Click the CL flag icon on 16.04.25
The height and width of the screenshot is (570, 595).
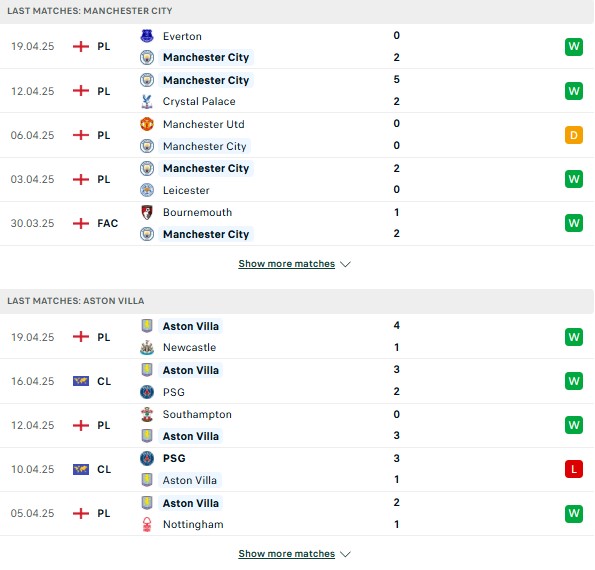point(81,381)
